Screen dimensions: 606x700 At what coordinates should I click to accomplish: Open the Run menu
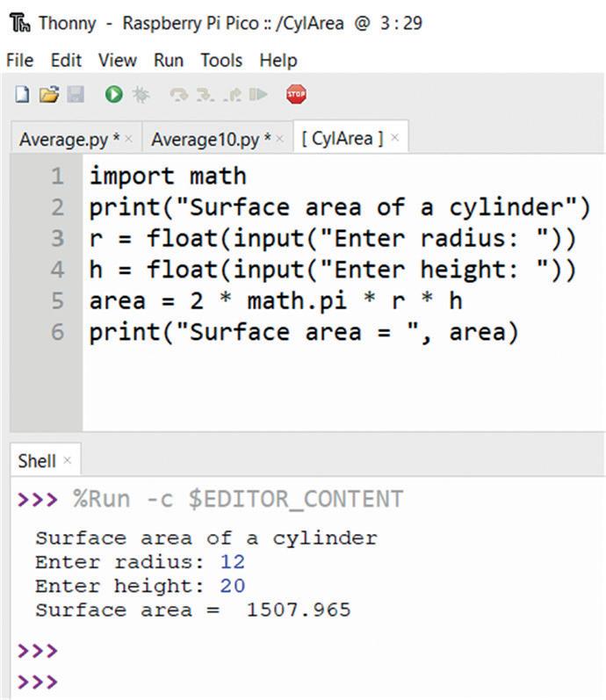(x=169, y=61)
